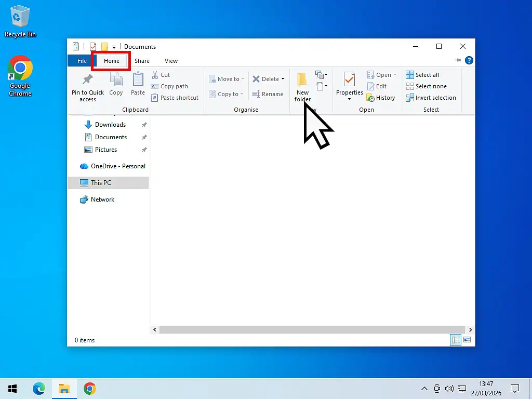The height and width of the screenshot is (399, 532).
Task: Select all items in the folder
Action: (423, 74)
